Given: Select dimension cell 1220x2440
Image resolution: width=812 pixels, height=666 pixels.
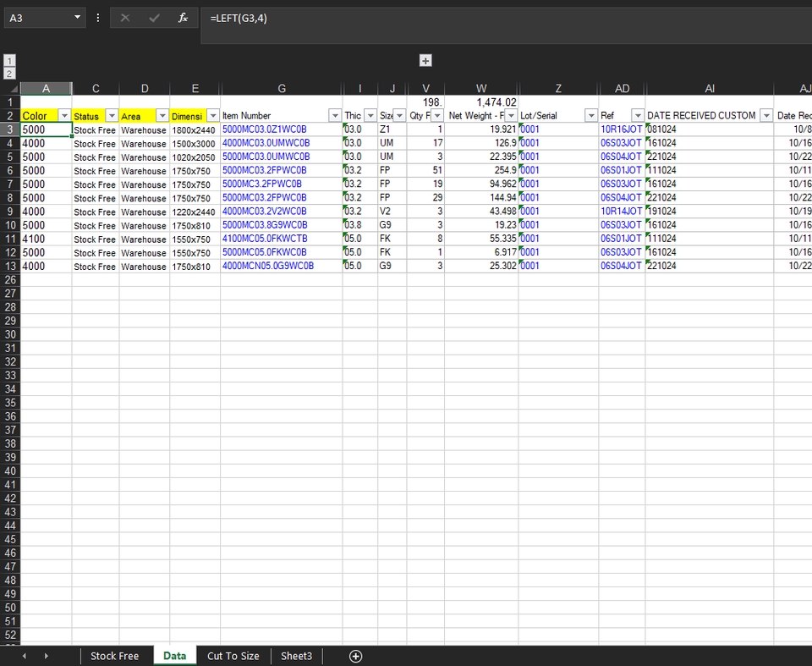Looking at the screenshot, I should click(x=195, y=212).
